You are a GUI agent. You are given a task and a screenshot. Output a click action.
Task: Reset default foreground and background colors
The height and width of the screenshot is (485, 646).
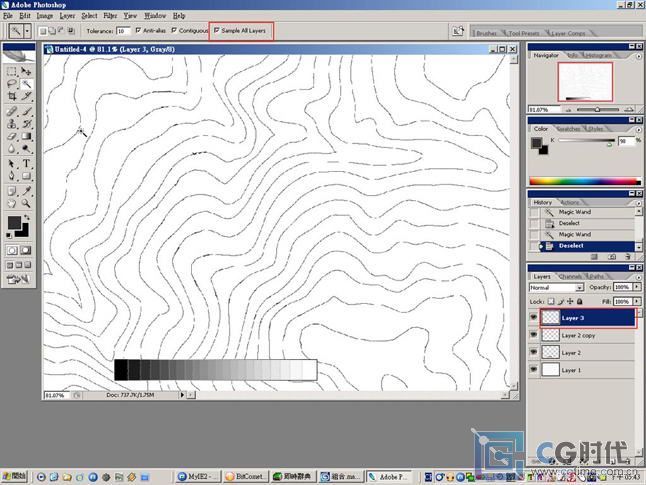click(9, 235)
